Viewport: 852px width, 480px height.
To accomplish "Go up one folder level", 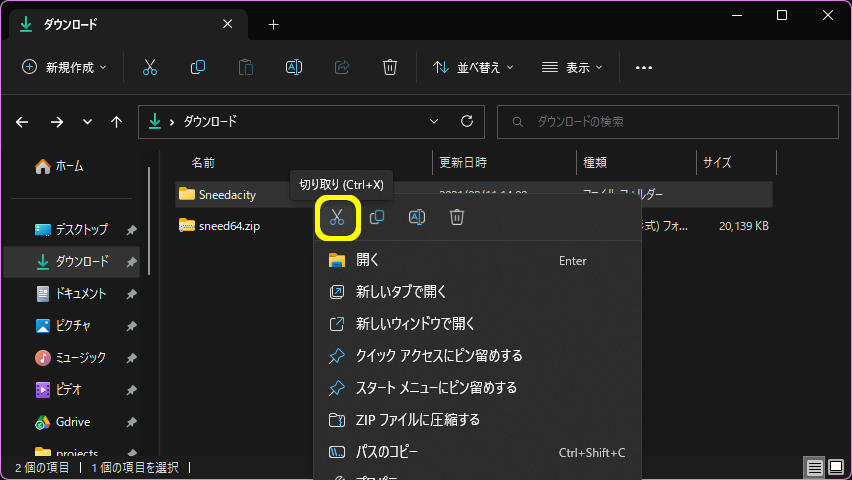I will [116, 122].
